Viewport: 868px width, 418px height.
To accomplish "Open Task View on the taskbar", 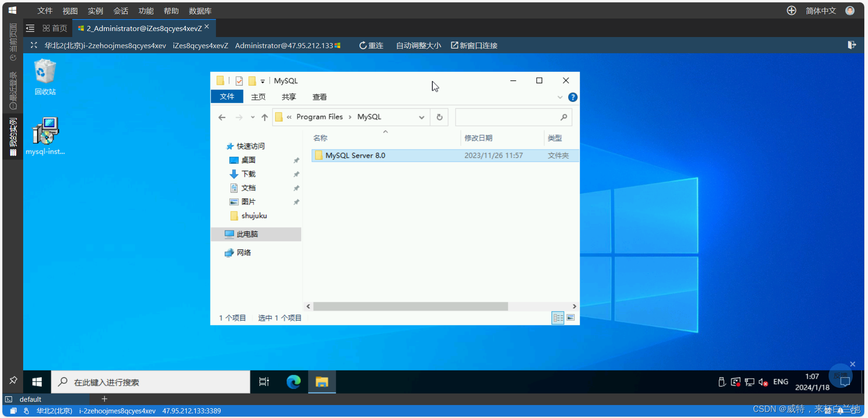I will point(264,382).
